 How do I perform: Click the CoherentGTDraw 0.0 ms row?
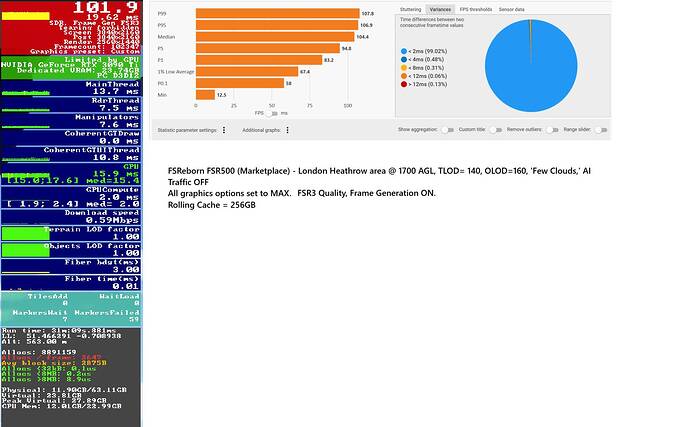pyautogui.click(x=71, y=137)
